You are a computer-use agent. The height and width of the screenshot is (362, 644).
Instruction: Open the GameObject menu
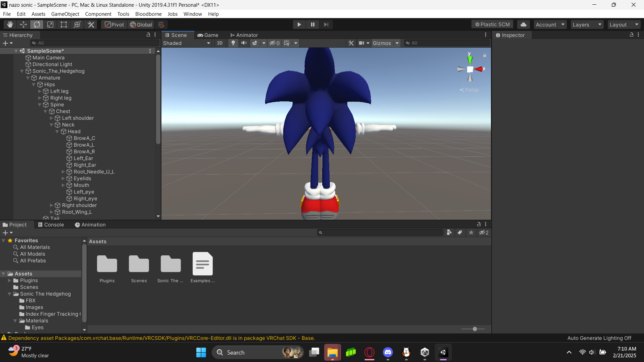[65, 14]
